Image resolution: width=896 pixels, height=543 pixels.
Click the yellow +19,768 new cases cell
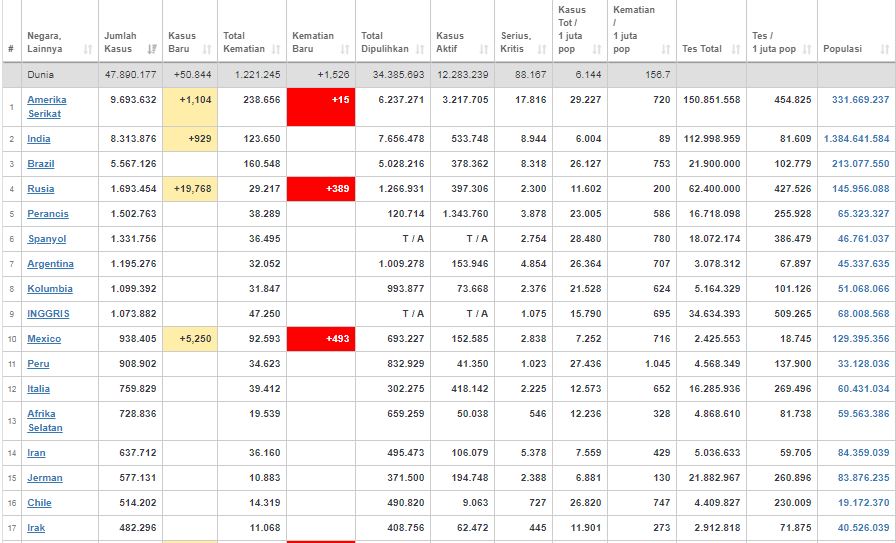190,189
